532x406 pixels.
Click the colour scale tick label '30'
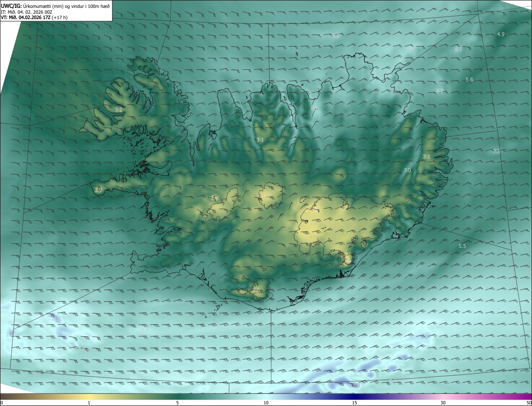(x=443, y=403)
